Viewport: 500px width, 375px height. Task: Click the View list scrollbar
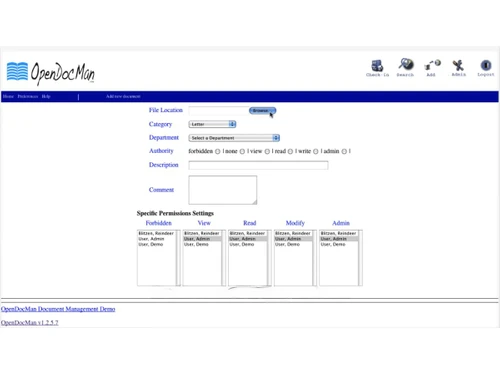[224, 258]
